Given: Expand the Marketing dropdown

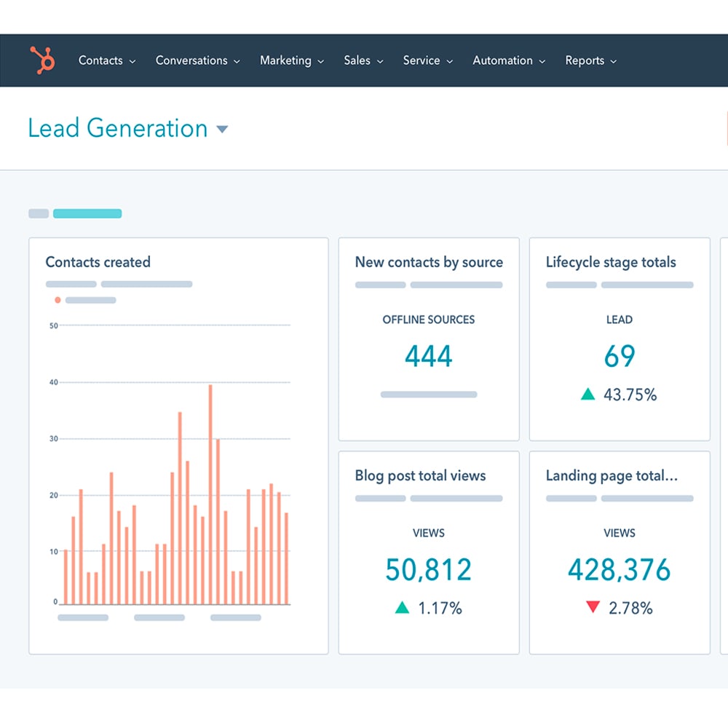Looking at the screenshot, I should 292,61.
